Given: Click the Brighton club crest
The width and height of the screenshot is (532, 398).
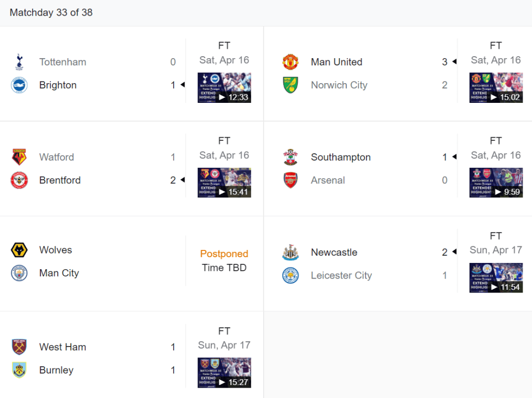Looking at the screenshot, I should click(19, 85).
